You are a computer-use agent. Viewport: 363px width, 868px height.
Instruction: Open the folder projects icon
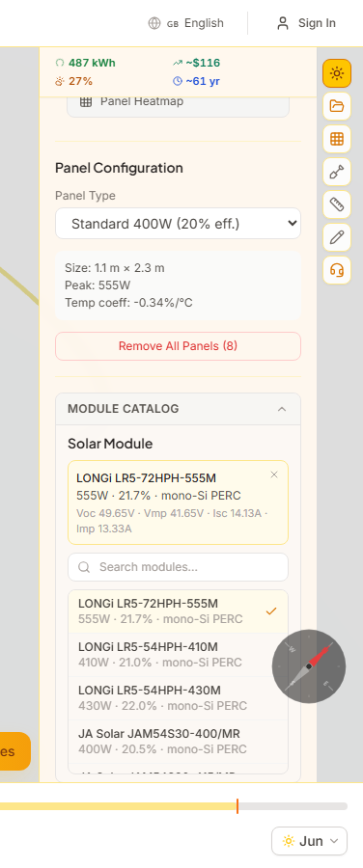[337, 106]
